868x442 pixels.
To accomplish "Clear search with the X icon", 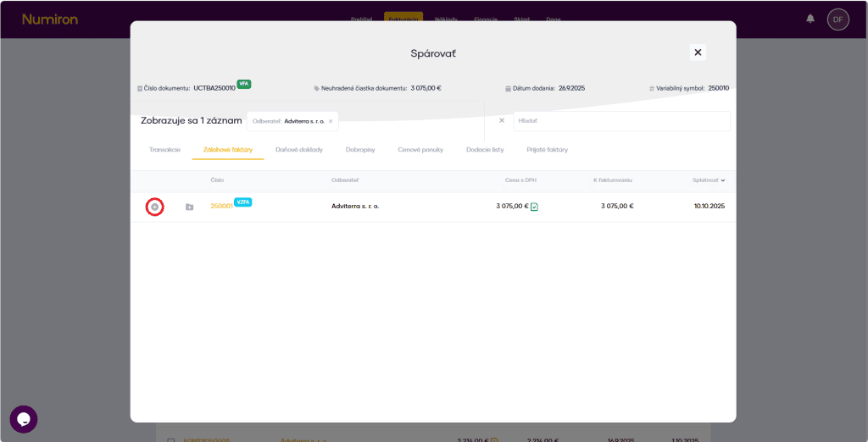I will tap(501, 120).
